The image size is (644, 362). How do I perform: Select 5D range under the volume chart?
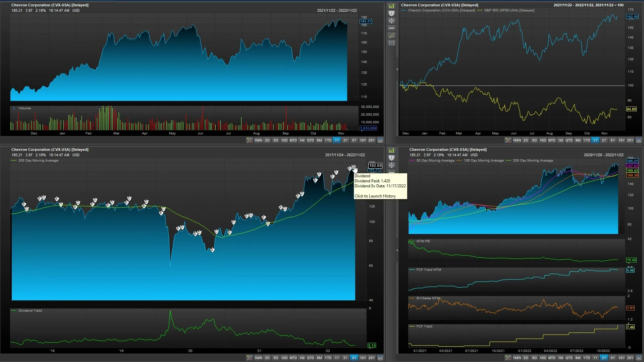[x=276, y=140]
